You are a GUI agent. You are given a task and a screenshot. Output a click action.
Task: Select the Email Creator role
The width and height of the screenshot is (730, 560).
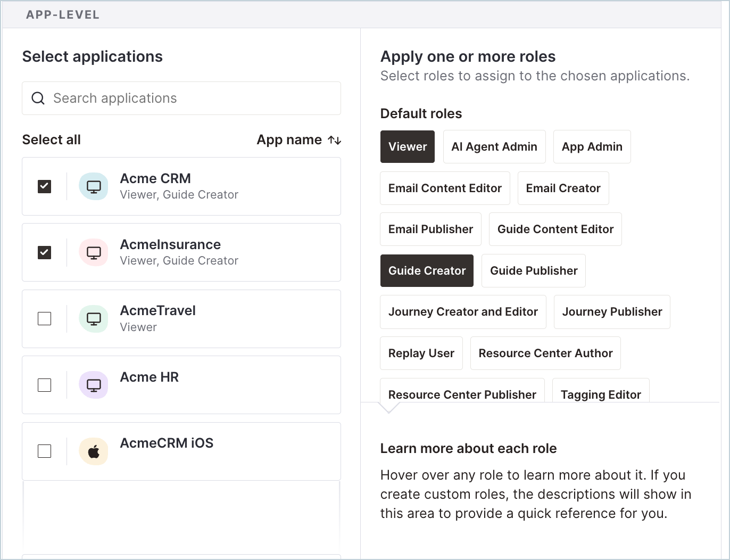563,188
